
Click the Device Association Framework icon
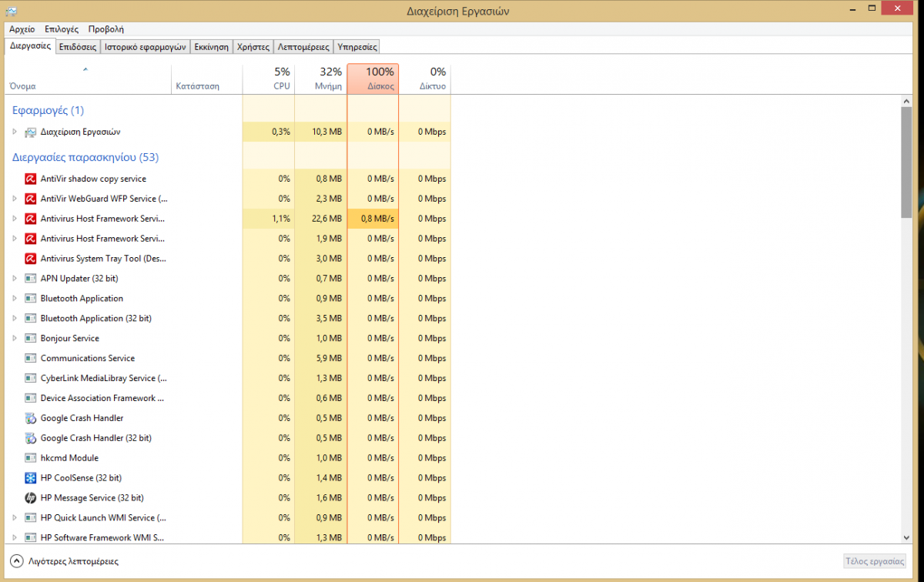tap(31, 398)
